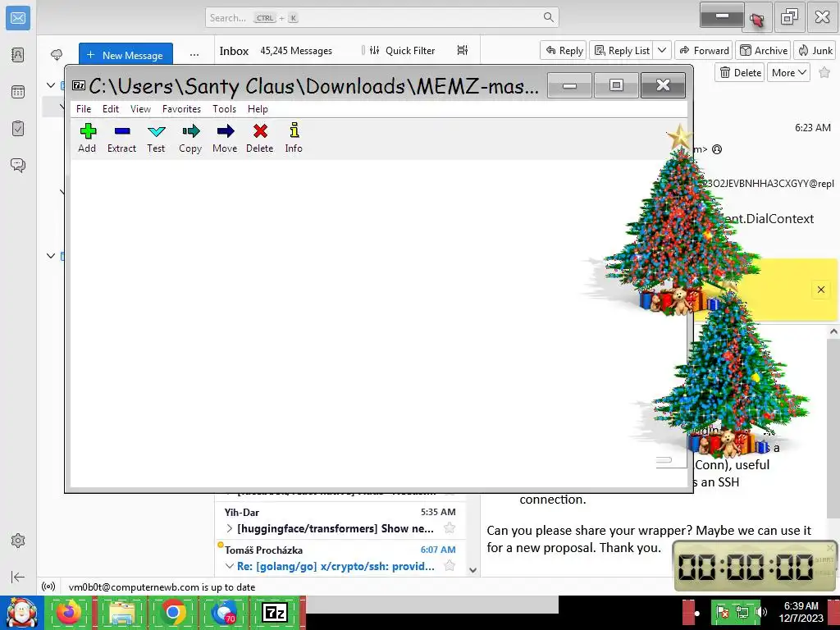Click the volume icon in system tray
Screen dimensions: 840x630
761,612
